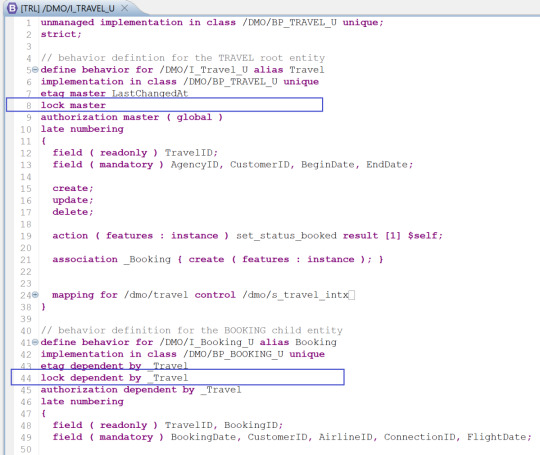Click '$self;' on line 19

click(425, 236)
